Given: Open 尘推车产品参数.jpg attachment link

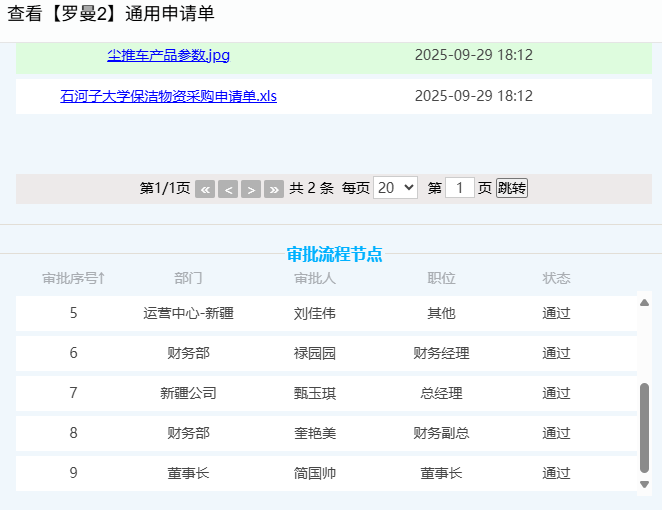Looking at the screenshot, I should tap(168, 55).
